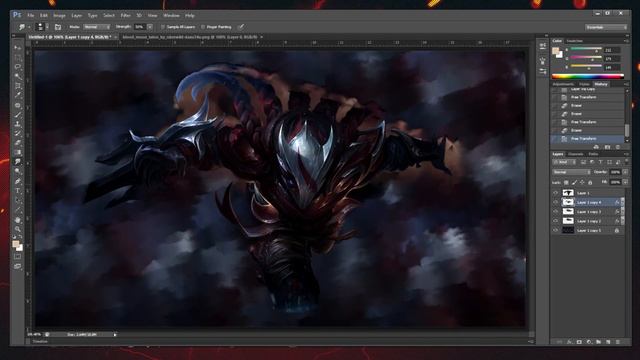Select the Gradient tool
Viewport: 640px width, 360px height.
tap(18, 152)
